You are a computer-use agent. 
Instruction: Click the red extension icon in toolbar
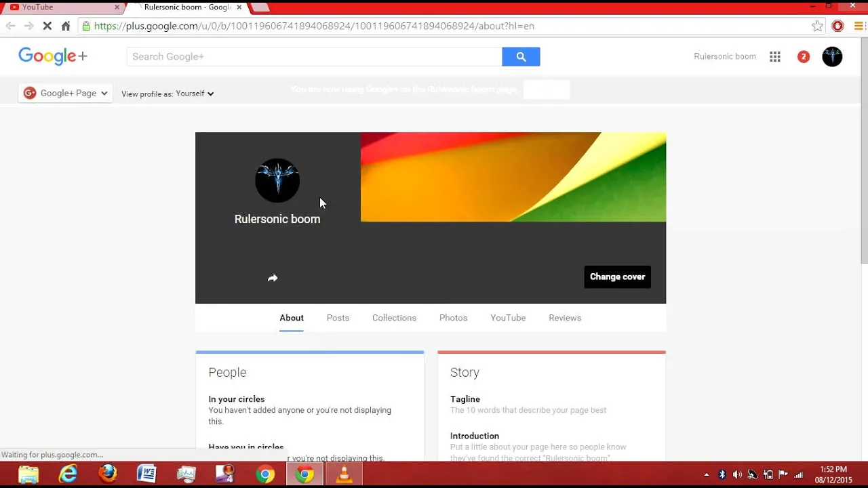838,26
